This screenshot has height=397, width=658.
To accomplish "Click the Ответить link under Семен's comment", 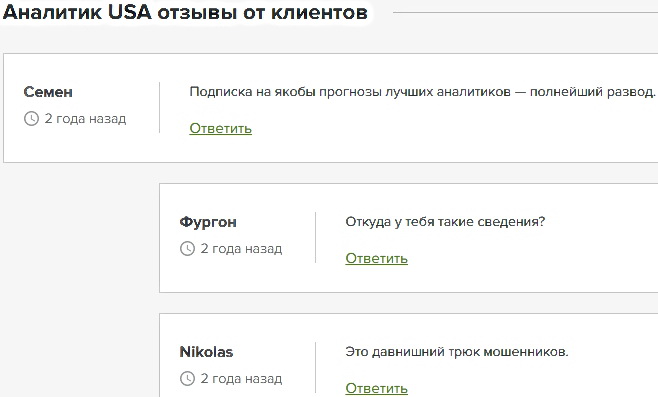I will [x=220, y=128].
